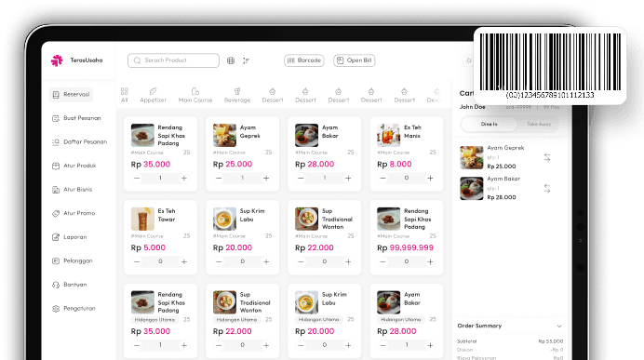Image resolution: width=644 pixels, height=360 pixels.
Task: Open the Reservasi sidebar item
Action: pyautogui.click(x=71, y=94)
